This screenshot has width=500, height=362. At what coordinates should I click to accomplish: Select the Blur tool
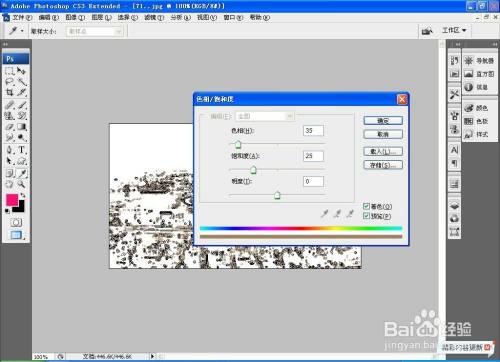click(x=9, y=138)
